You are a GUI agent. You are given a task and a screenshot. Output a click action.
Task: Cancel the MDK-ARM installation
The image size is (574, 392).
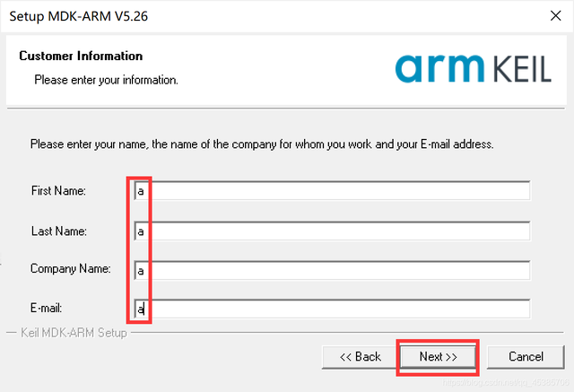[x=526, y=357]
